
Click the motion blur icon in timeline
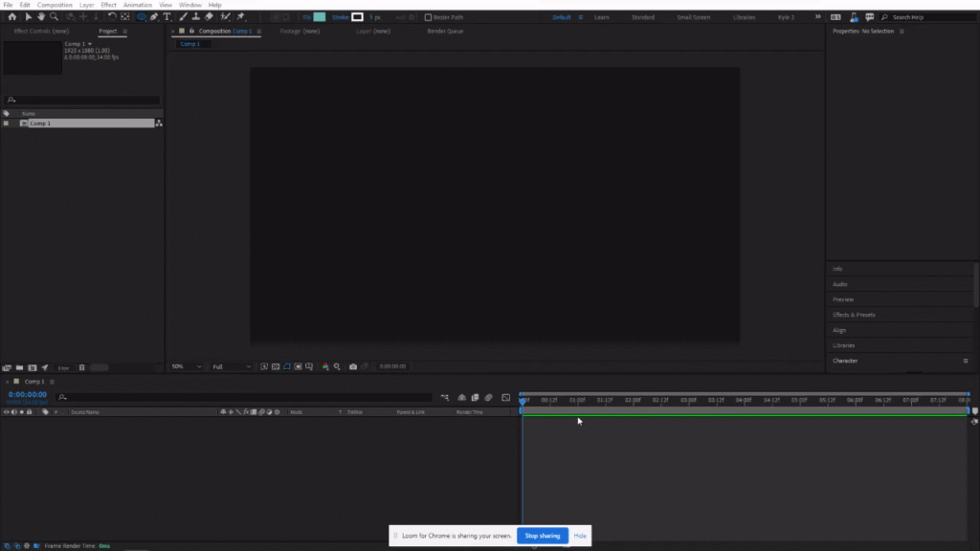point(489,397)
